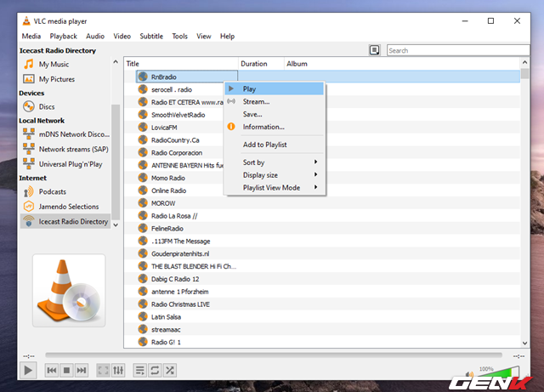Screen dimensions: 544x392
Task: Sort by the Duration column header
Action: (x=261, y=64)
